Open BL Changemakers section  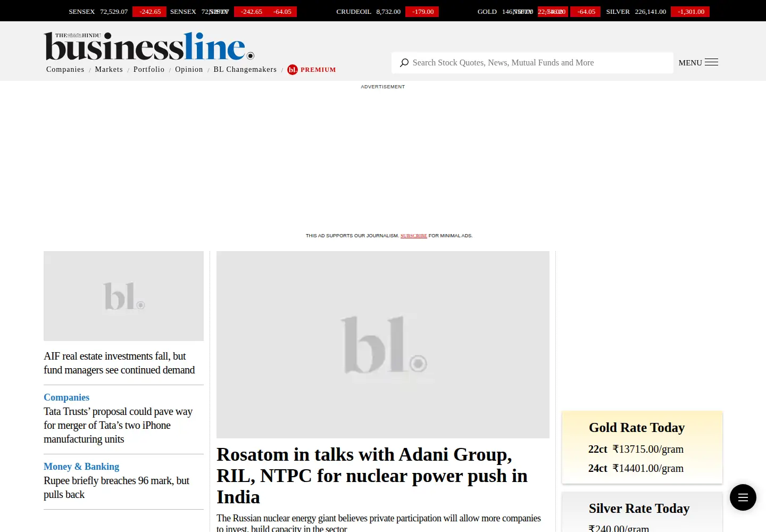pyautogui.click(x=245, y=70)
